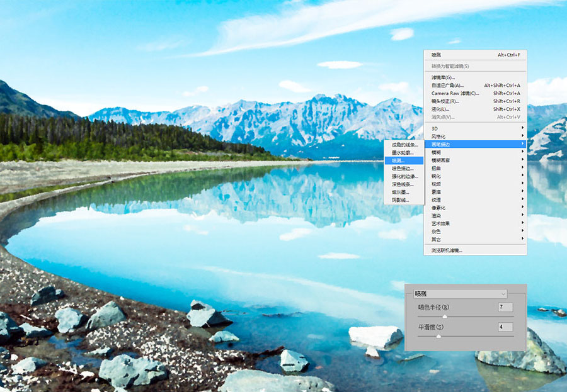Image resolution: width=567 pixels, height=392 pixels.
Task: Expand the 3D filter submenu
Action: pos(475,128)
